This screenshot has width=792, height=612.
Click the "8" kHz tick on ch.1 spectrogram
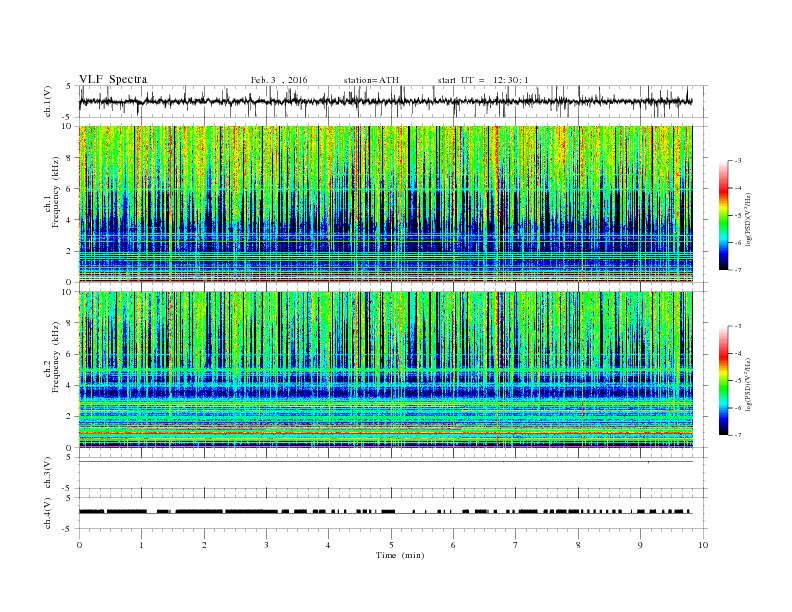(x=70, y=158)
